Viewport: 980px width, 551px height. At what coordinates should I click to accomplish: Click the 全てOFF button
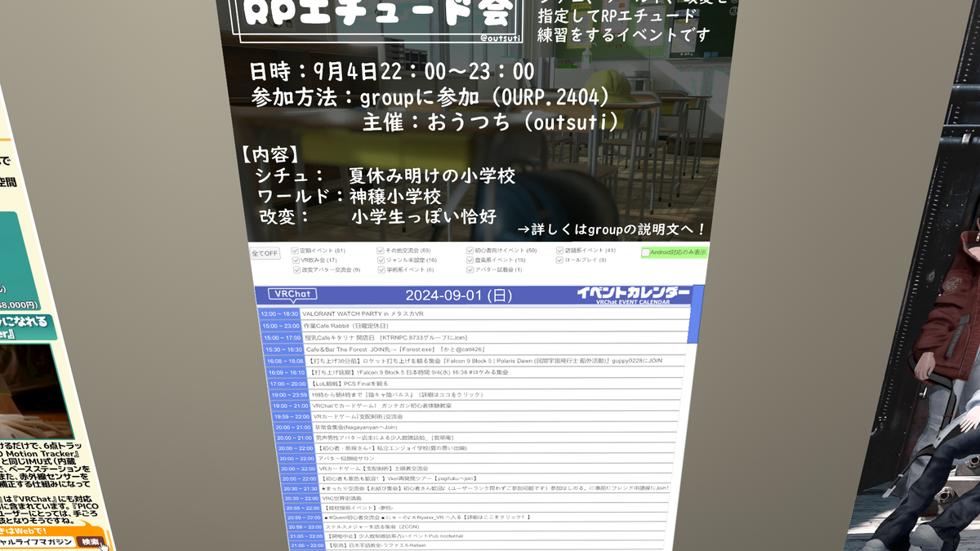coord(265,254)
